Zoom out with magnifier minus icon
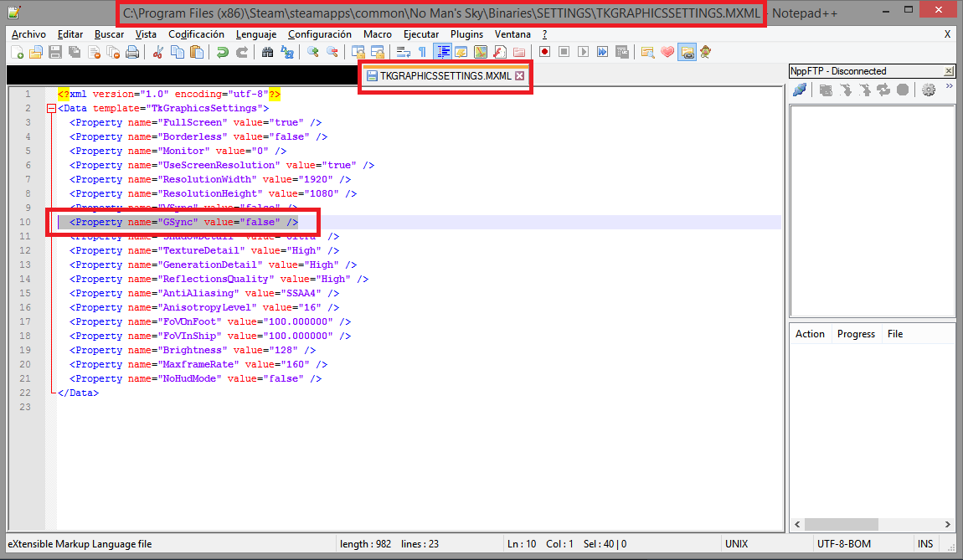Screen dimensions: 963x560 [332, 52]
